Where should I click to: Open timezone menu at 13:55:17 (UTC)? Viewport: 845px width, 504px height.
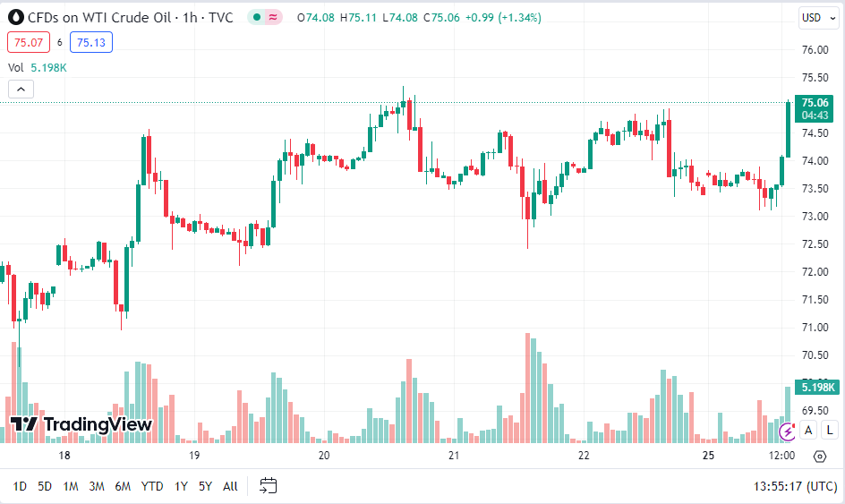pyautogui.click(x=795, y=486)
